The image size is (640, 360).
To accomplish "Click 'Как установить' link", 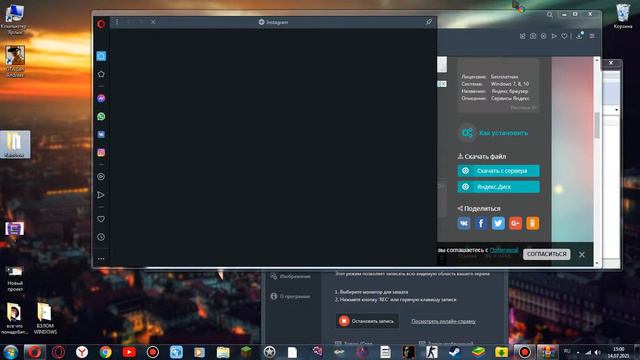I will coord(503,133).
